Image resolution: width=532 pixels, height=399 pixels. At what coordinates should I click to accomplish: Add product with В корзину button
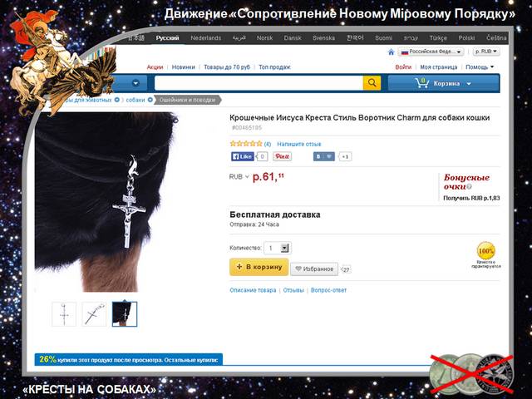[259, 267]
